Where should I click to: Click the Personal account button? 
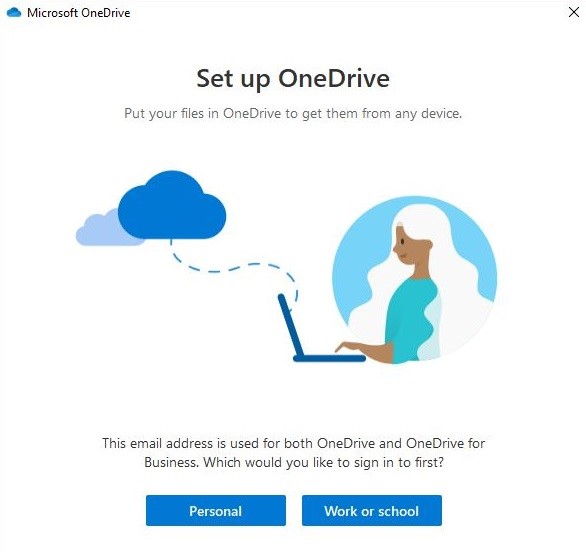click(x=216, y=511)
